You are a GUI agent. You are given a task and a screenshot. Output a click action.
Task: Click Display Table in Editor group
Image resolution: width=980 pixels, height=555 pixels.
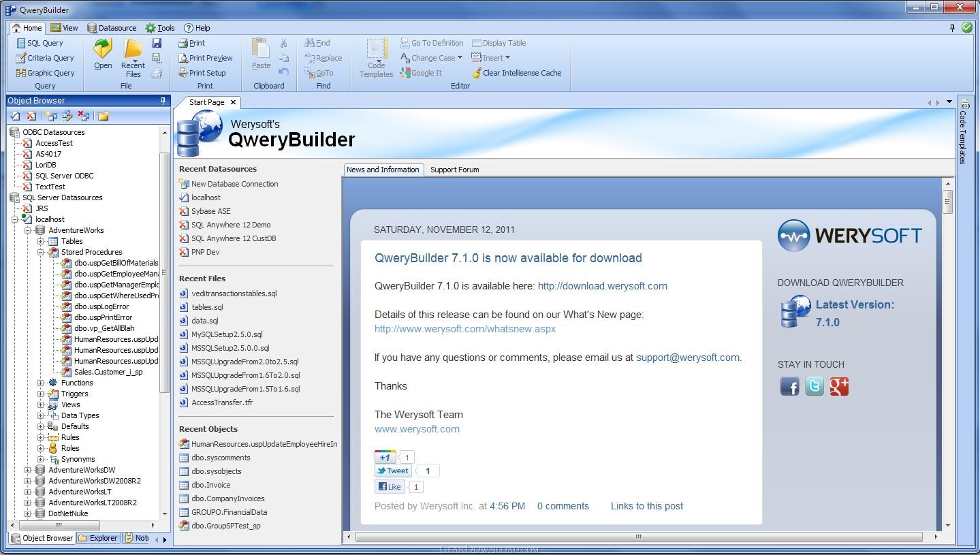pyautogui.click(x=499, y=43)
